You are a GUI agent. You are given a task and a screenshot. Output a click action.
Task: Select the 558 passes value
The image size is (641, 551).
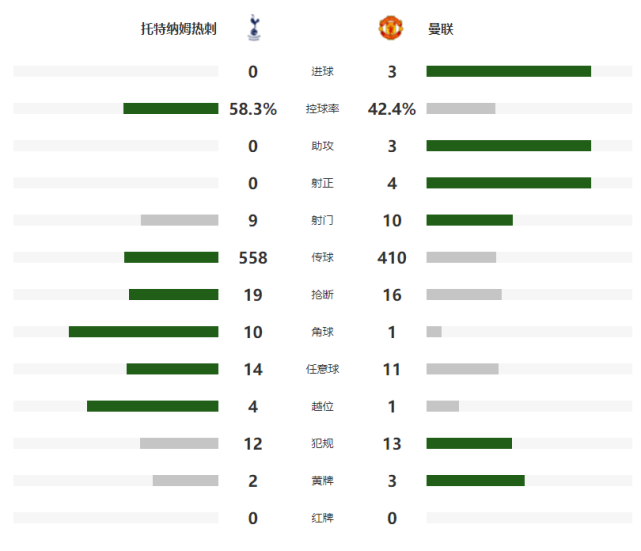pos(253,258)
